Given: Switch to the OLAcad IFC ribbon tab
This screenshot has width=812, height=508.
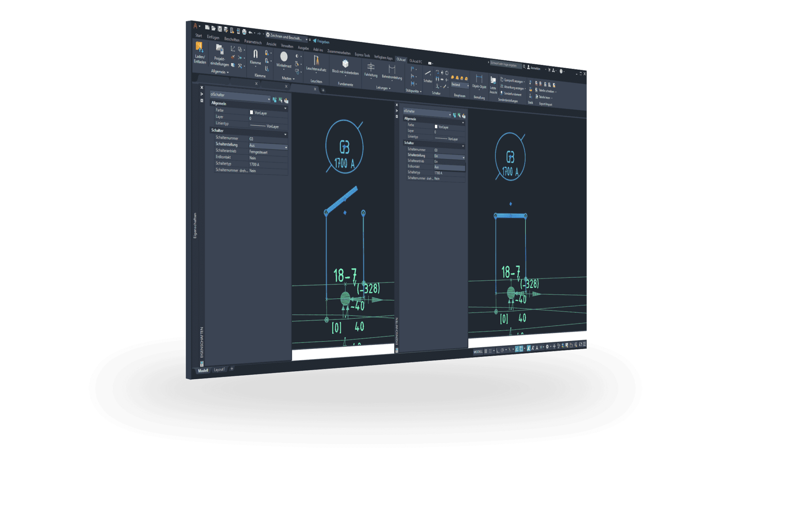Looking at the screenshot, I should tap(416, 61).
